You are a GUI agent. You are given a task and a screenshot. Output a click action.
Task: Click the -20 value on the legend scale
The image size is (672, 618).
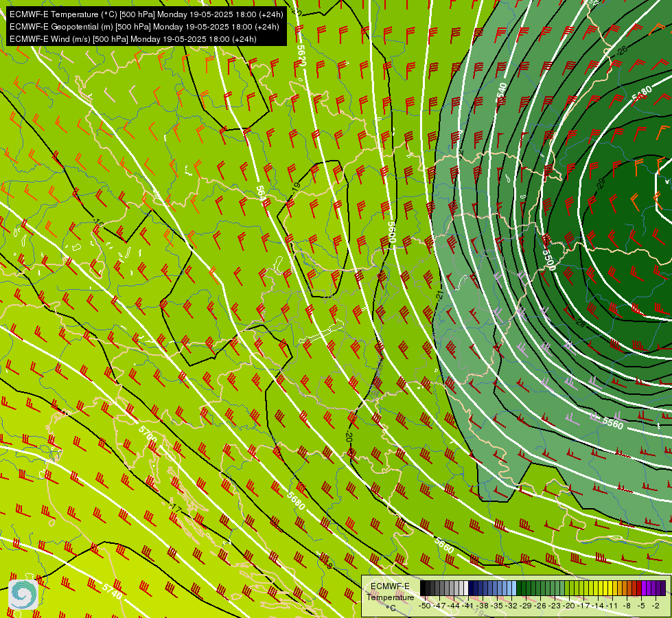point(569,606)
